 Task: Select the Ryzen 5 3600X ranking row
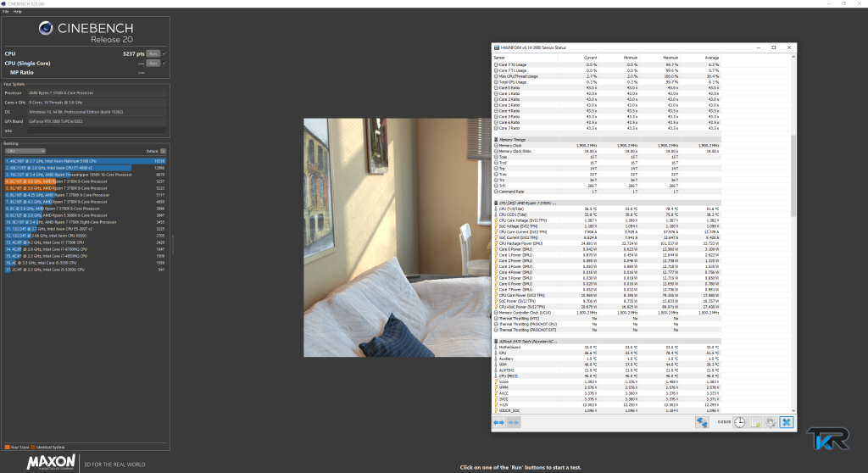click(86, 215)
